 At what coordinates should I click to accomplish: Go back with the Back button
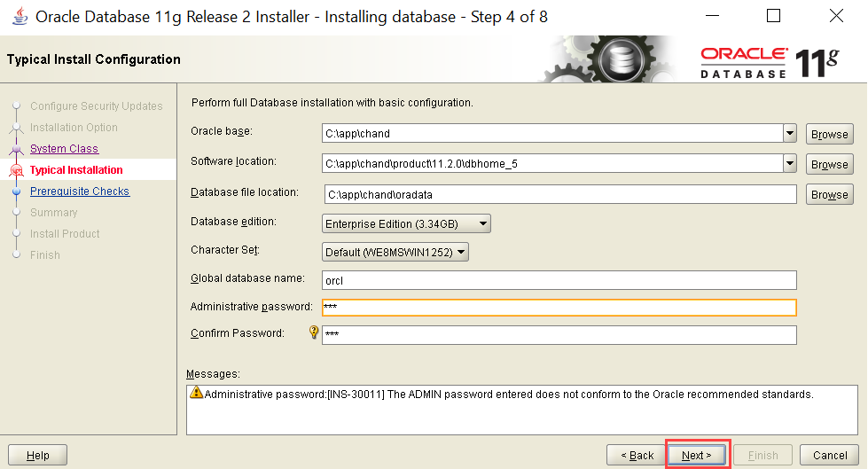point(637,455)
